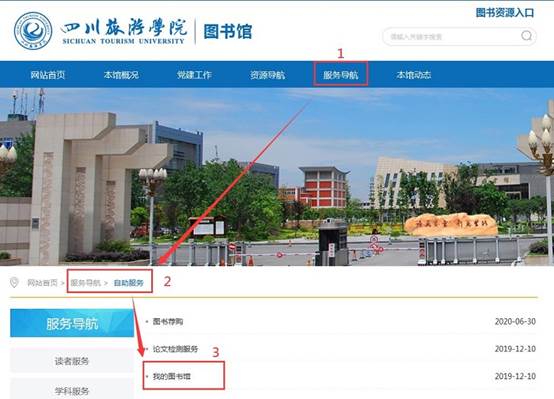Image resolution: width=554 pixels, height=399 pixels.
Task: Click the location pin breadcrumb icon
Action: (14, 282)
